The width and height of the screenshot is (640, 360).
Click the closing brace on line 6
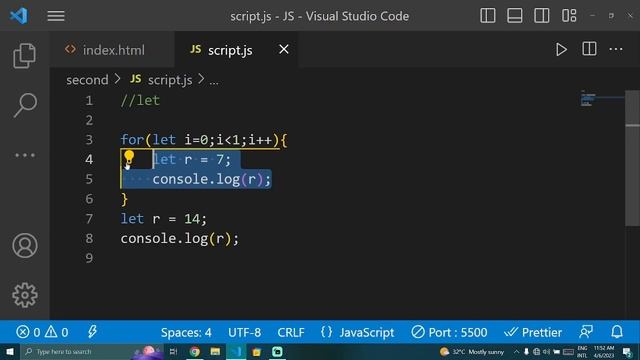point(124,199)
